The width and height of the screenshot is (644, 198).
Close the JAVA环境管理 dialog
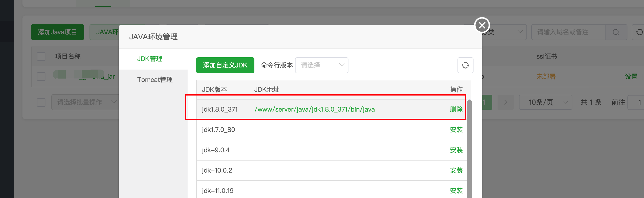point(482,25)
